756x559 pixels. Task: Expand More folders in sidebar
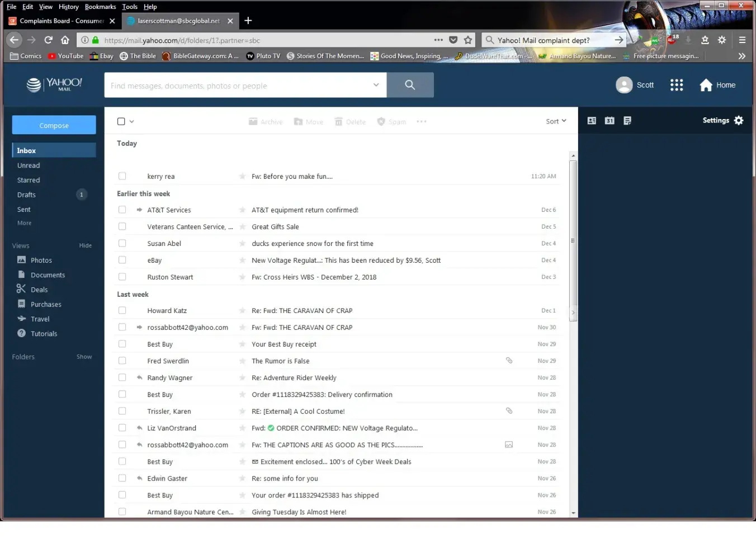point(24,223)
